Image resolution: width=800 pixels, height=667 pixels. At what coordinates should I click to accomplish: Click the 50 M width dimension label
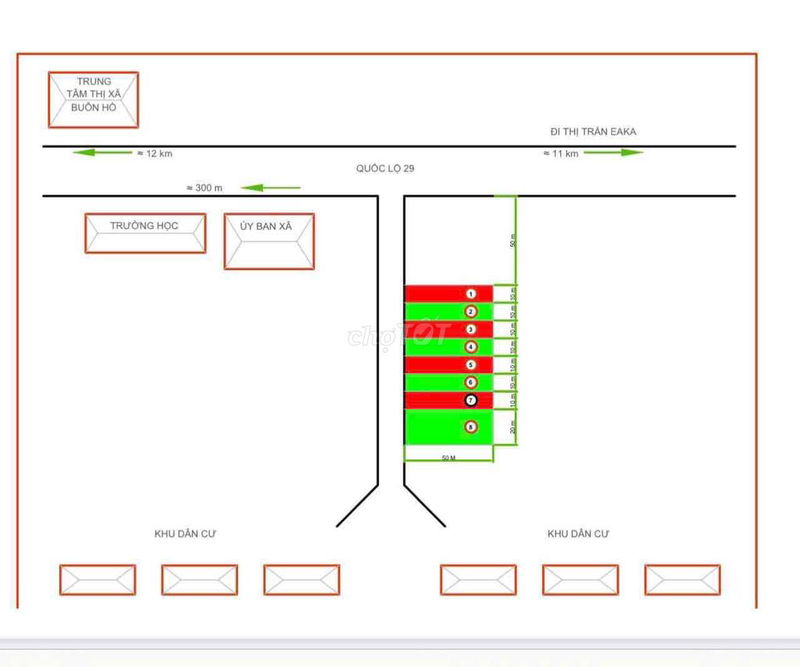(449, 457)
